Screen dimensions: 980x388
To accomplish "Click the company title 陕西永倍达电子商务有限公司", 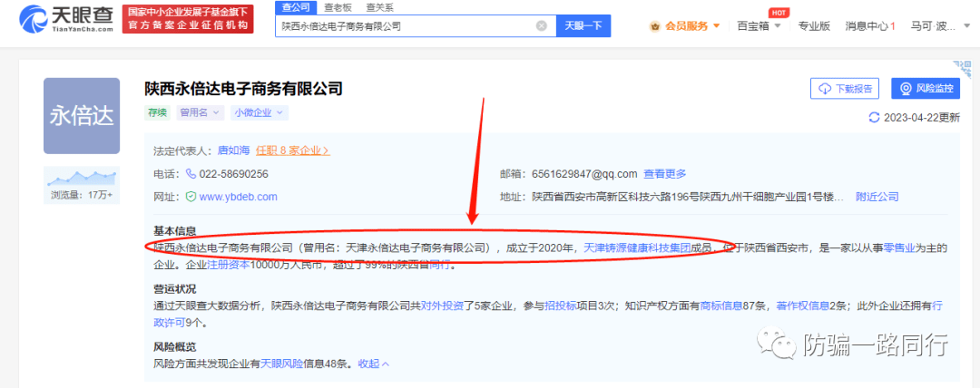I will tap(243, 88).
